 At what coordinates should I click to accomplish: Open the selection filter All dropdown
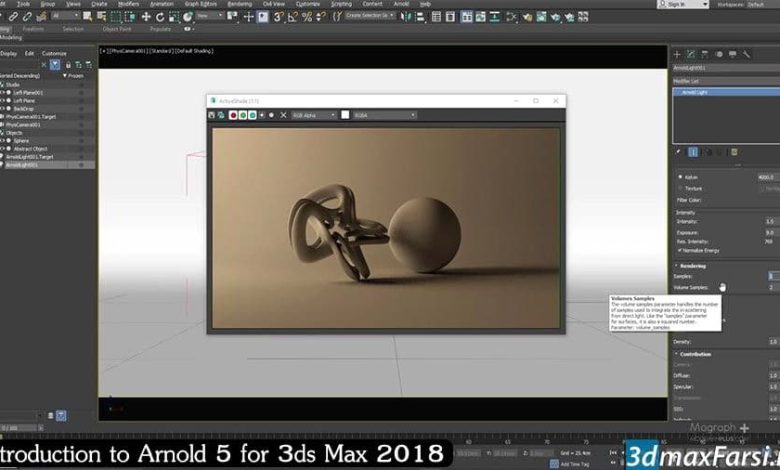pos(65,16)
